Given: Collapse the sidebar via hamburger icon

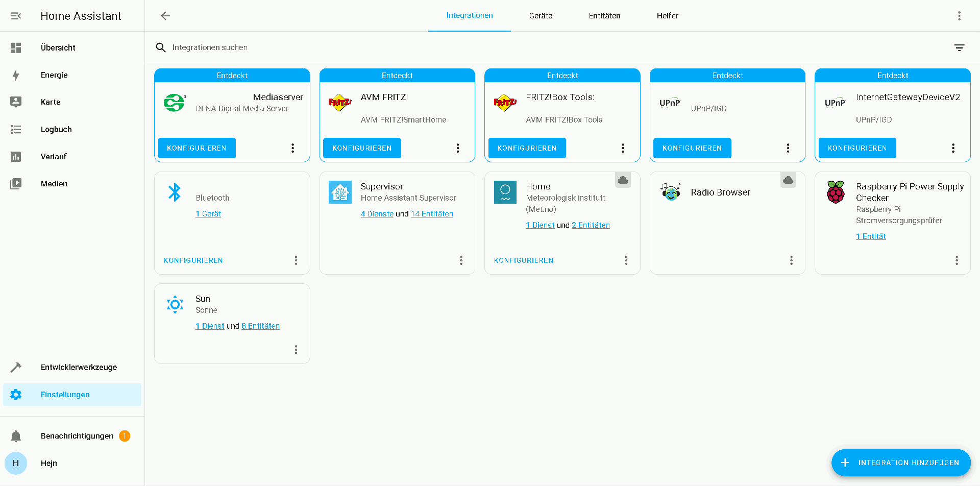Looking at the screenshot, I should coord(16,16).
